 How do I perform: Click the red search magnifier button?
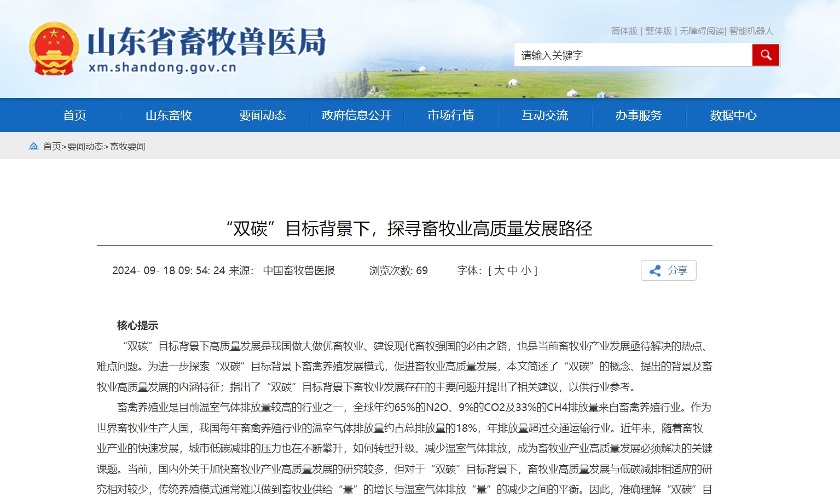766,55
